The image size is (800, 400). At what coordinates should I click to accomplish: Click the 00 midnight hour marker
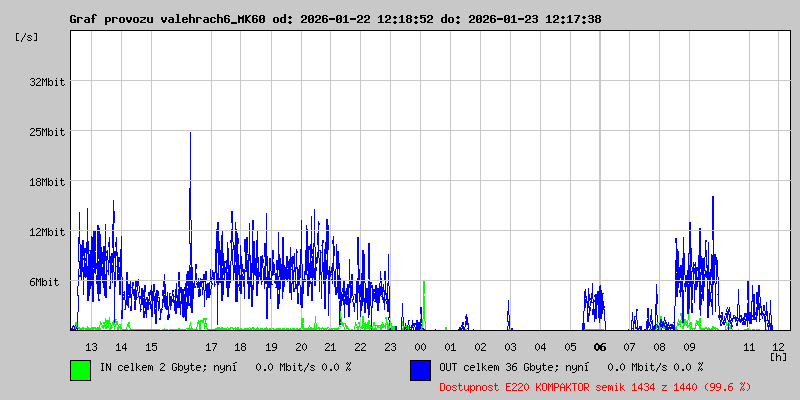[x=420, y=347]
